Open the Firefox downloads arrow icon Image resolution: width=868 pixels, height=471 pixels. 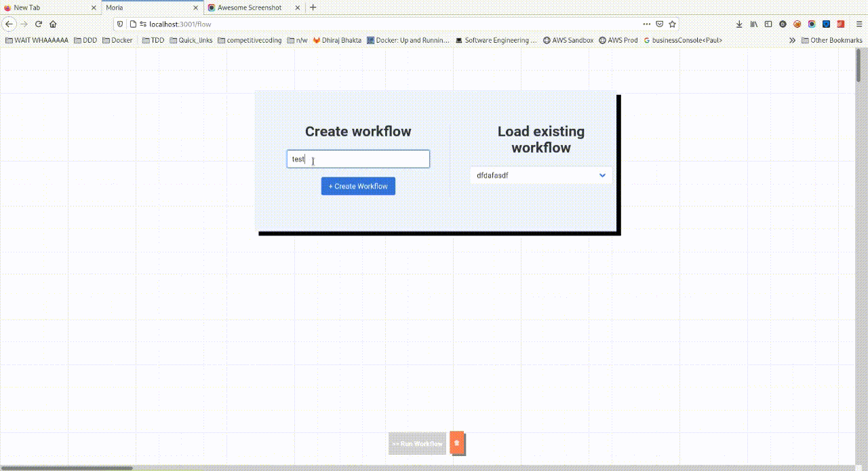point(739,24)
